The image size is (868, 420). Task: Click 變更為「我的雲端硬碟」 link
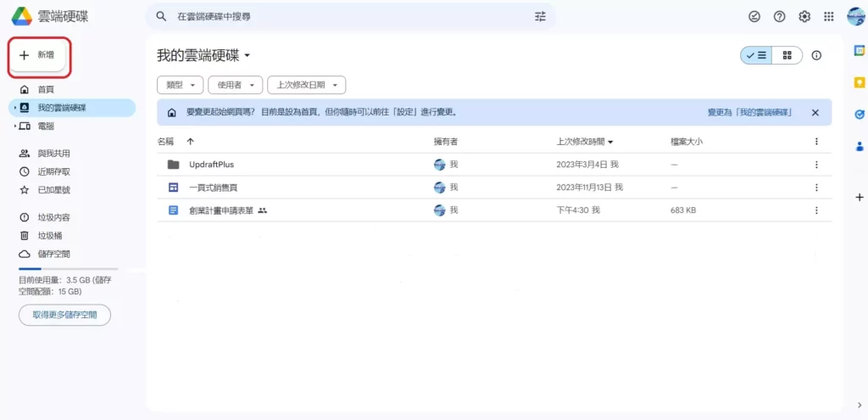point(750,113)
